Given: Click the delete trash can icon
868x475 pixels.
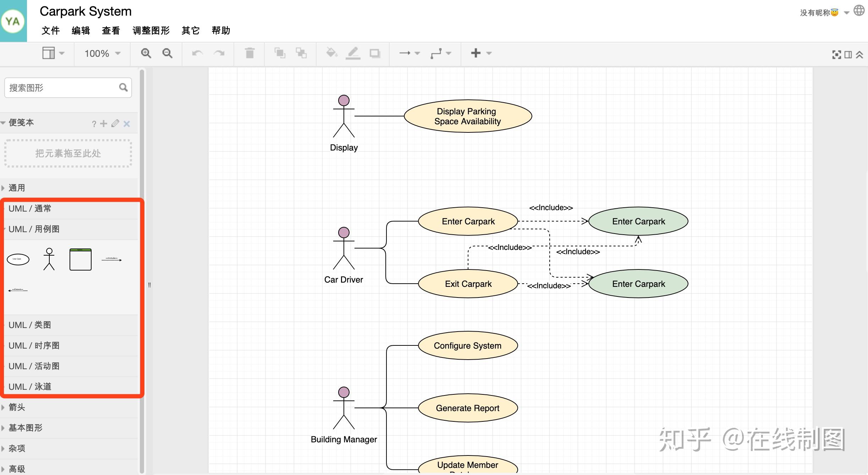Looking at the screenshot, I should tap(250, 53).
